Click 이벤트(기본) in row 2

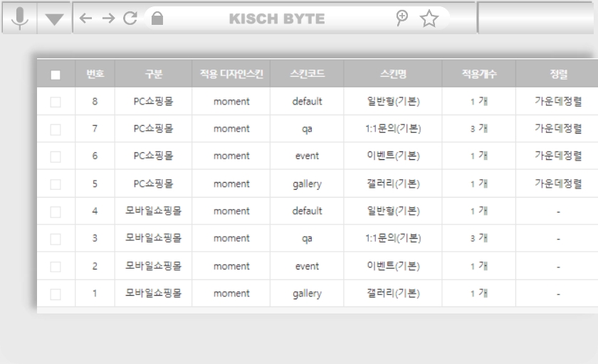(x=393, y=266)
